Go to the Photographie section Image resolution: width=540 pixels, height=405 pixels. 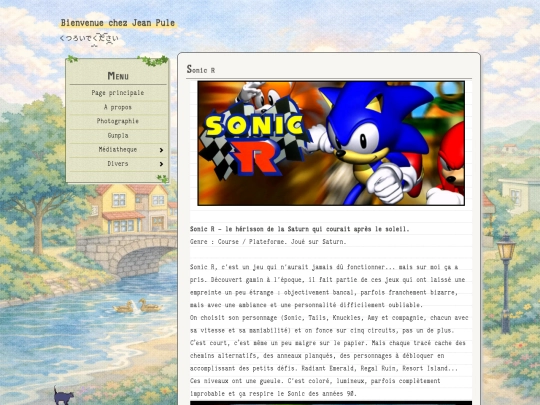tap(118, 121)
